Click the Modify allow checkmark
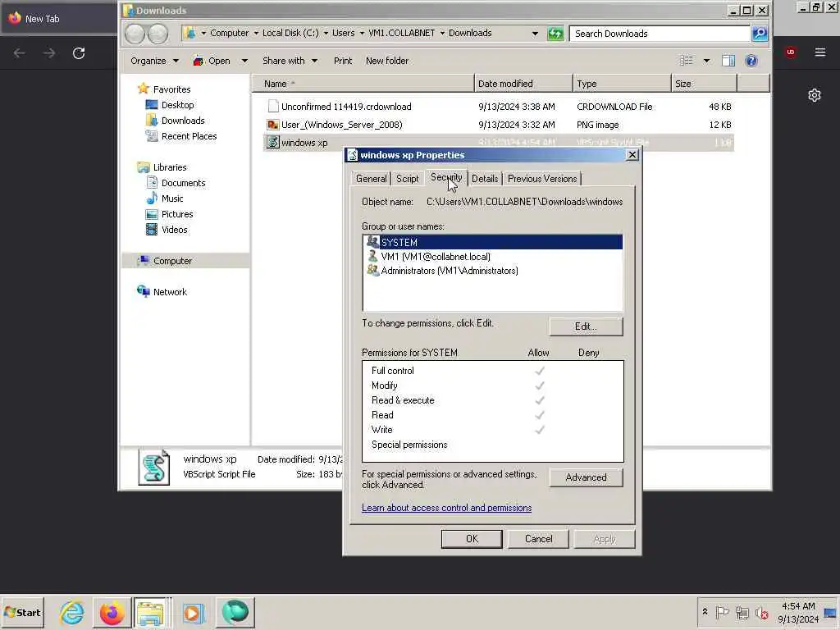The height and width of the screenshot is (630, 840). pyautogui.click(x=540, y=386)
